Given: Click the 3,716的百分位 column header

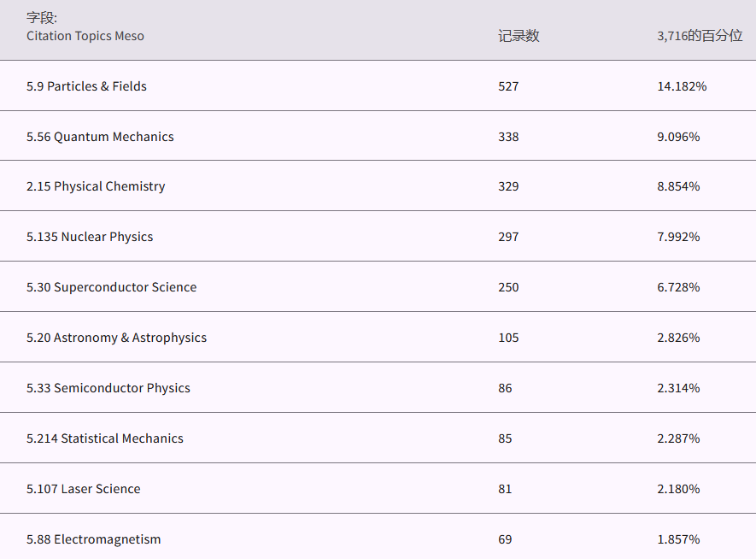Looking at the screenshot, I should [x=700, y=36].
